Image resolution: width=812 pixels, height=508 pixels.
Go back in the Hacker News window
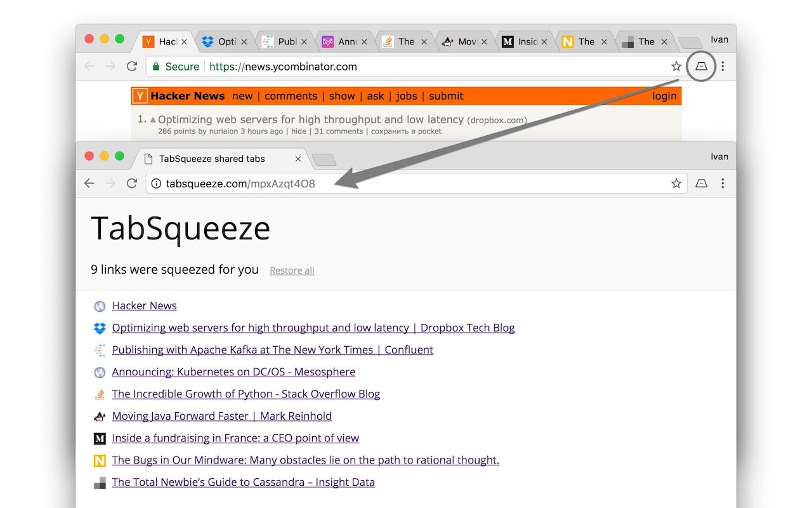(x=89, y=66)
